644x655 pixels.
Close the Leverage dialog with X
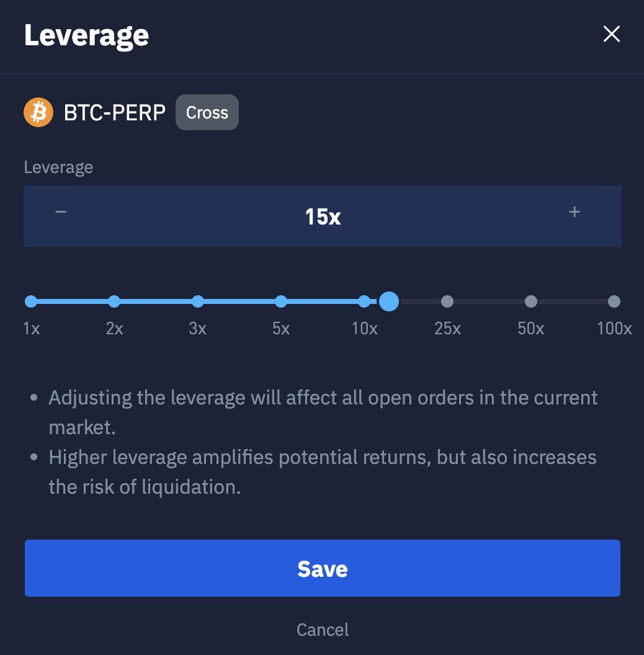pos(612,34)
